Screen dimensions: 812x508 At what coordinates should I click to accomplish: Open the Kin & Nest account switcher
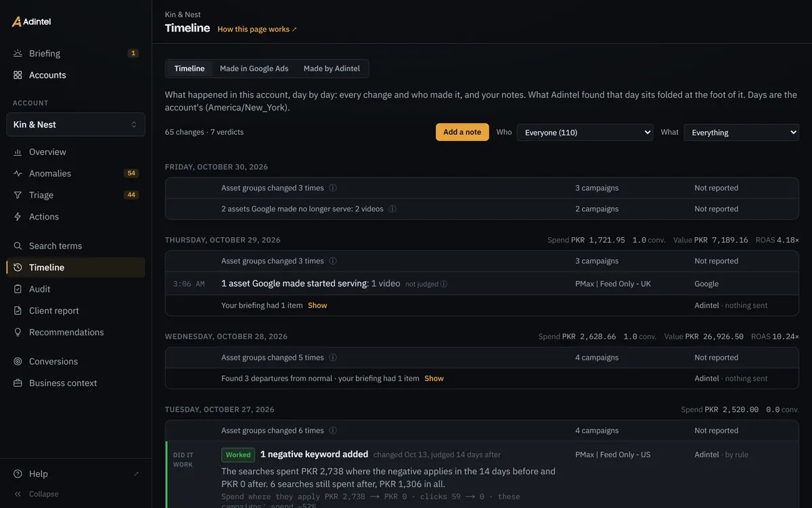tap(76, 125)
